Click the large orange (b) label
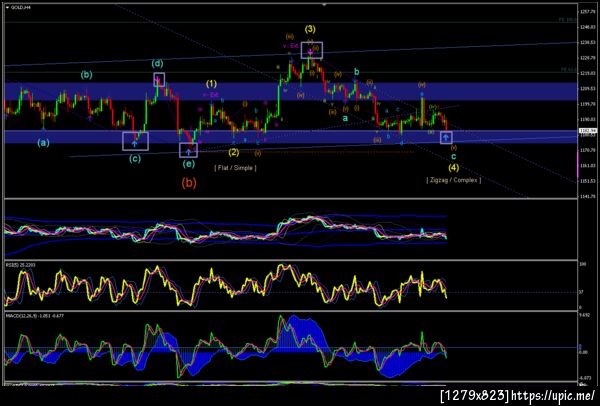This screenshot has height=406, width=600. point(189,183)
